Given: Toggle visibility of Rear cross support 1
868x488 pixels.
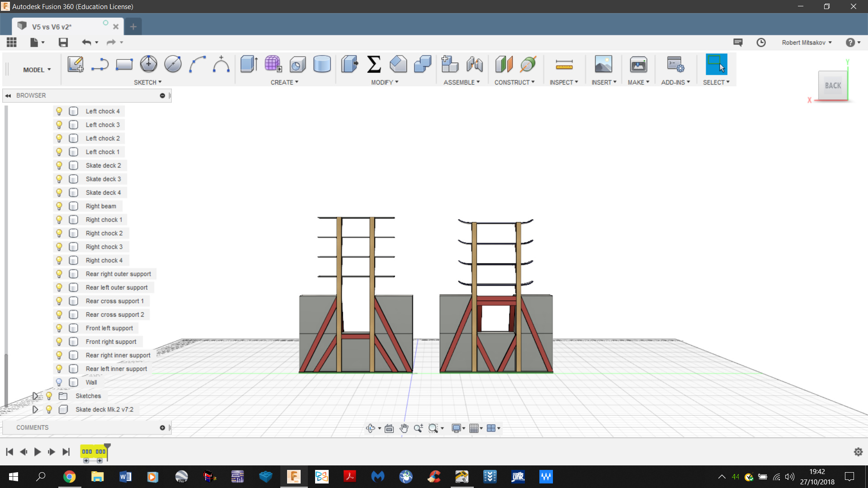Looking at the screenshot, I should [59, 301].
